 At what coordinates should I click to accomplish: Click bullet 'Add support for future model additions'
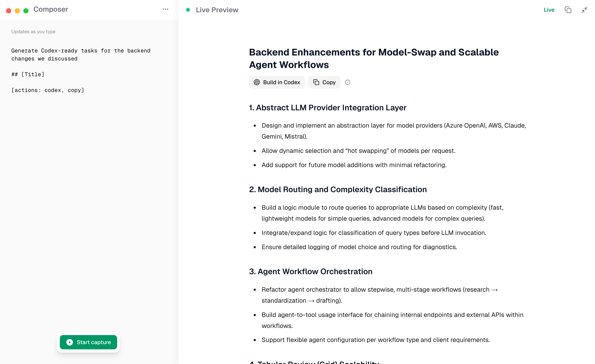(354, 165)
